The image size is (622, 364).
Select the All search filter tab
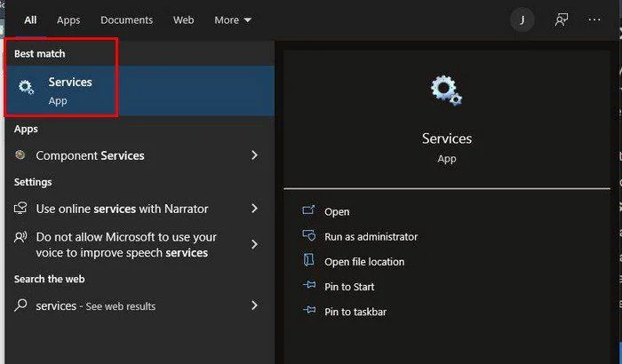pyautogui.click(x=30, y=20)
